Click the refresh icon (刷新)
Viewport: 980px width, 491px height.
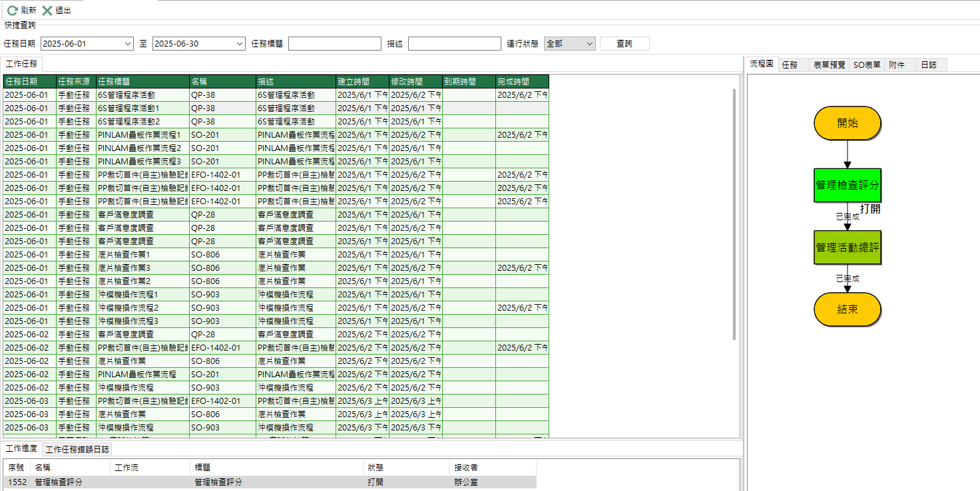click(13, 11)
